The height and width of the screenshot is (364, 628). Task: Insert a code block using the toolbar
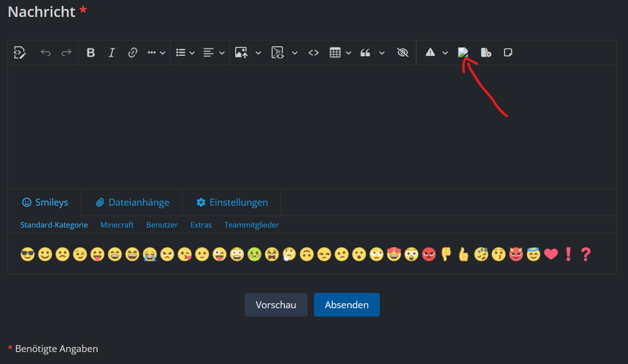tap(278, 53)
